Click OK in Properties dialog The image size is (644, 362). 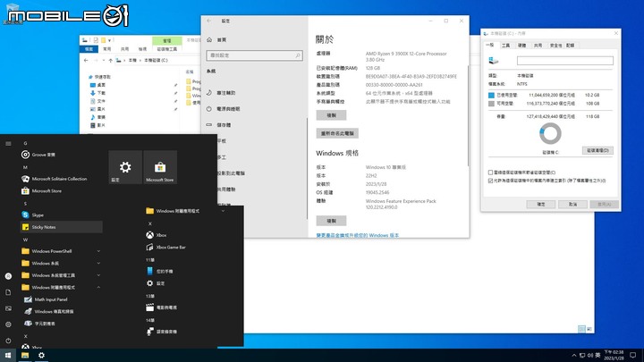(x=541, y=204)
